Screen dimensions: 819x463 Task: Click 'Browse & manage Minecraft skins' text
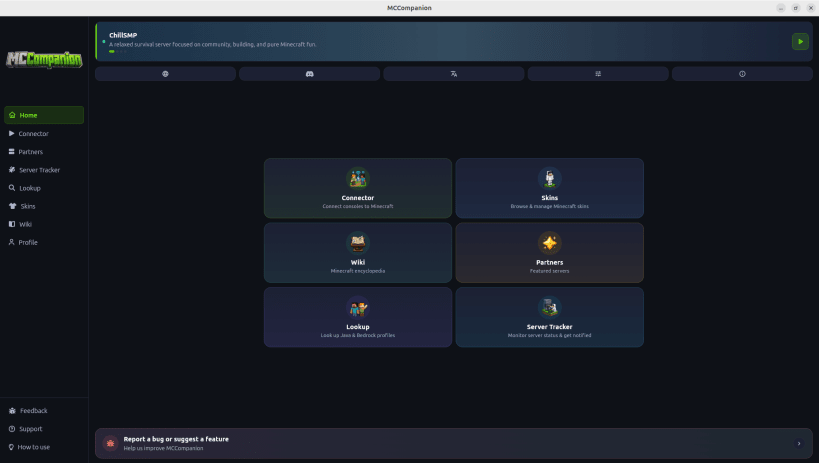point(549,206)
